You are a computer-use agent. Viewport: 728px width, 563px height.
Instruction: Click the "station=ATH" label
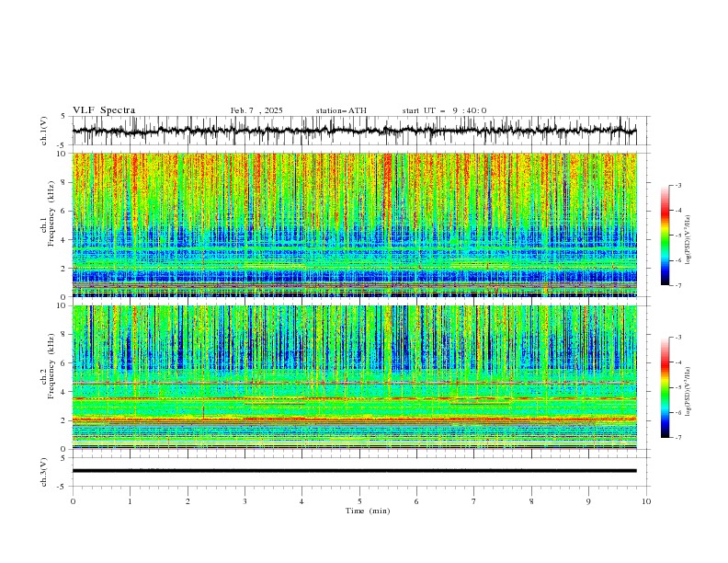pyautogui.click(x=341, y=110)
